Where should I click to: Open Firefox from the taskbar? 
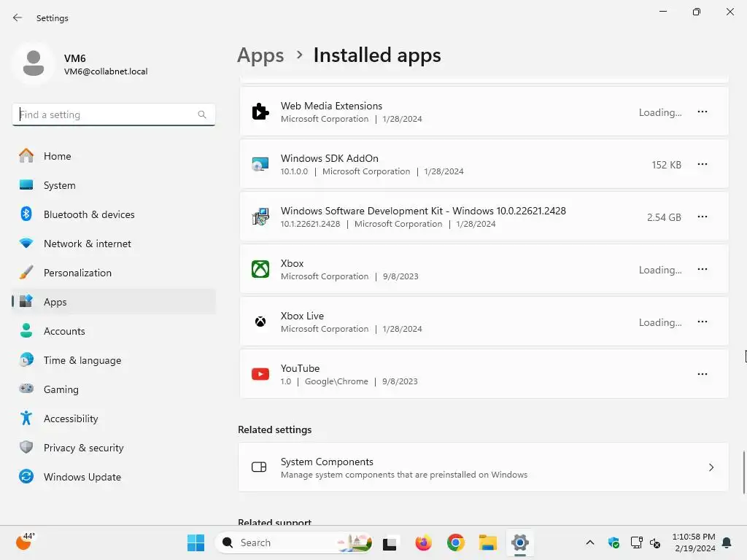click(423, 542)
